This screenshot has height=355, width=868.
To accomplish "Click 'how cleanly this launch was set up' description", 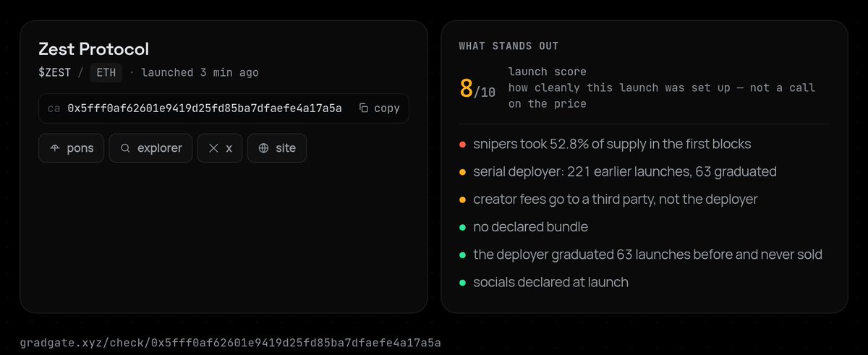I will (662, 95).
